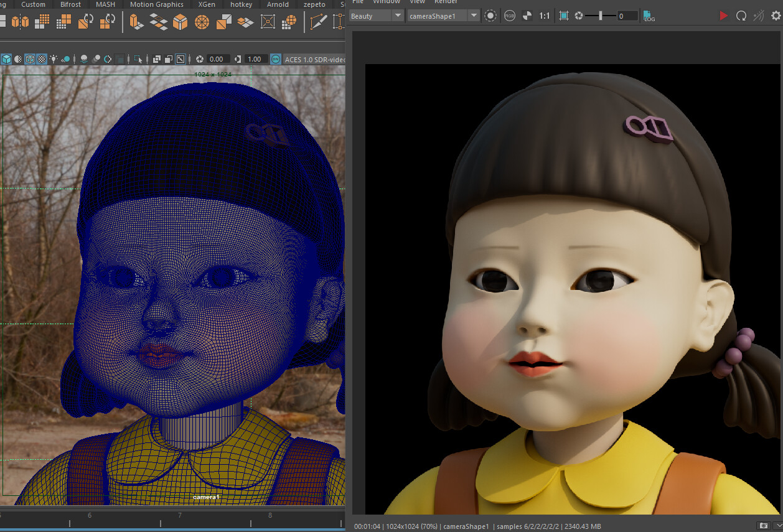The image size is (783, 532).
Task: Click the orange cube mapping shelf icon
Action: coord(180,22)
